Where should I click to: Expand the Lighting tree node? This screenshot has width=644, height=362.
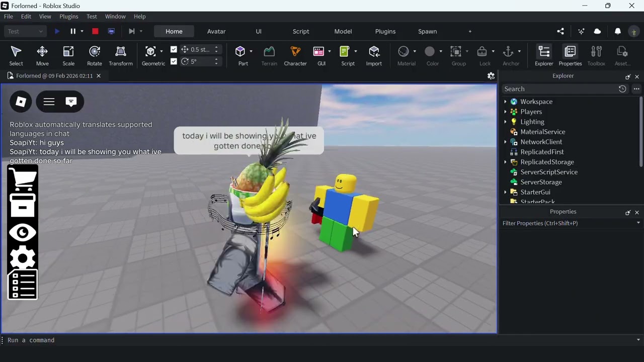(x=505, y=122)
